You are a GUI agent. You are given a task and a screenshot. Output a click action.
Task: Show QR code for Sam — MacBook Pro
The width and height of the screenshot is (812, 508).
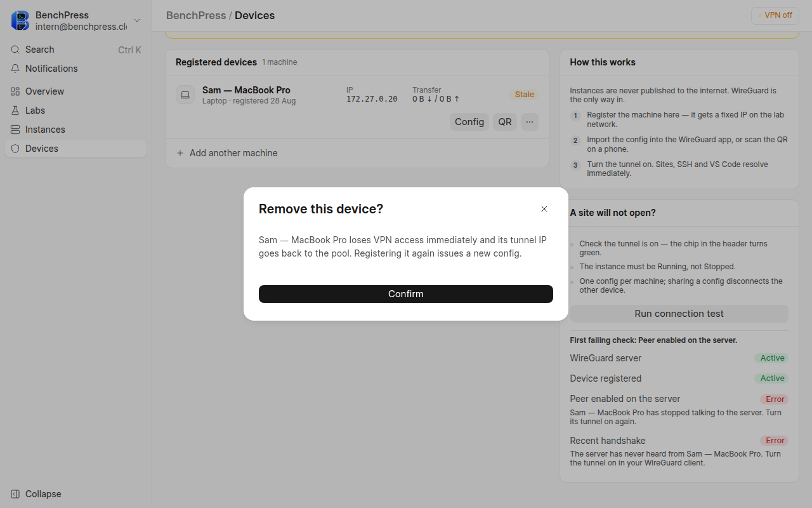pyautogui.click(x=505, y=122)
